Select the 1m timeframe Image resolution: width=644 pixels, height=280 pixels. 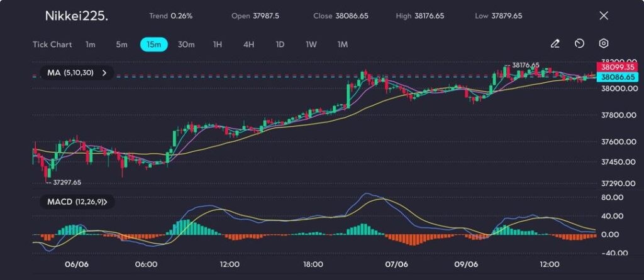pos(91,45)
